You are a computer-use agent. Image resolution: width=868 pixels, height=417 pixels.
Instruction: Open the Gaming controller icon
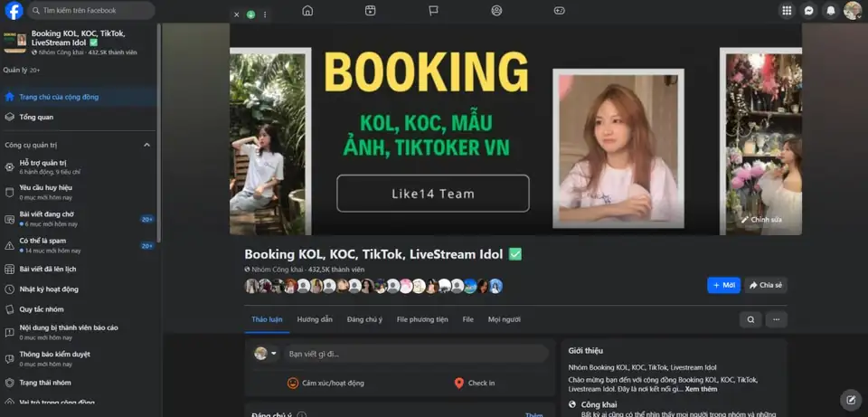click(x=560, y=11)
